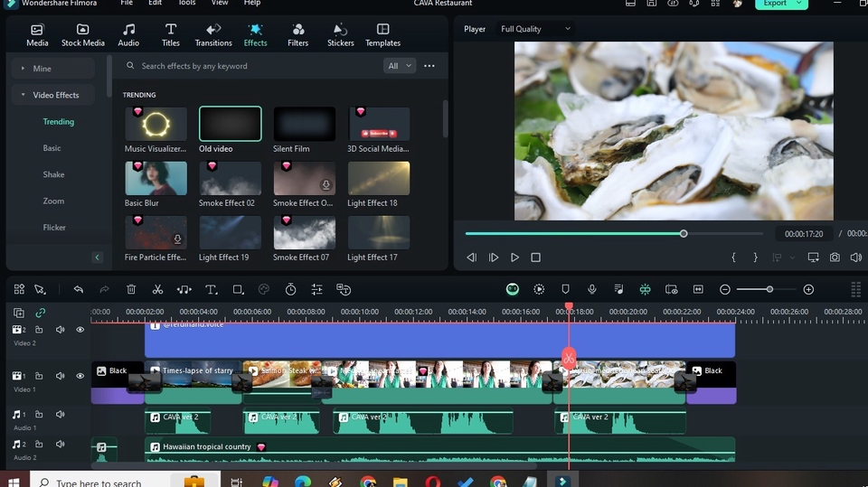Select the Flicker effects subcategory

pyautogui.click(x=54, y=228)
